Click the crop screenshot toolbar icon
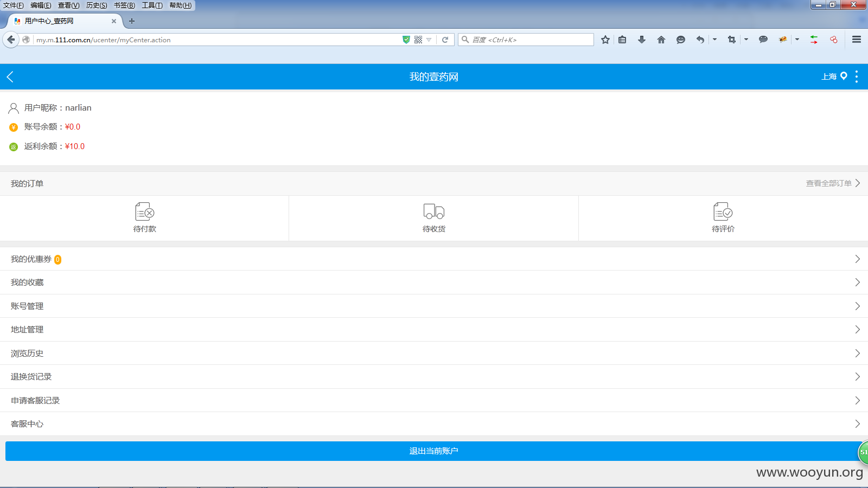This screenshot has width=868, height=488. coord(732,40)
